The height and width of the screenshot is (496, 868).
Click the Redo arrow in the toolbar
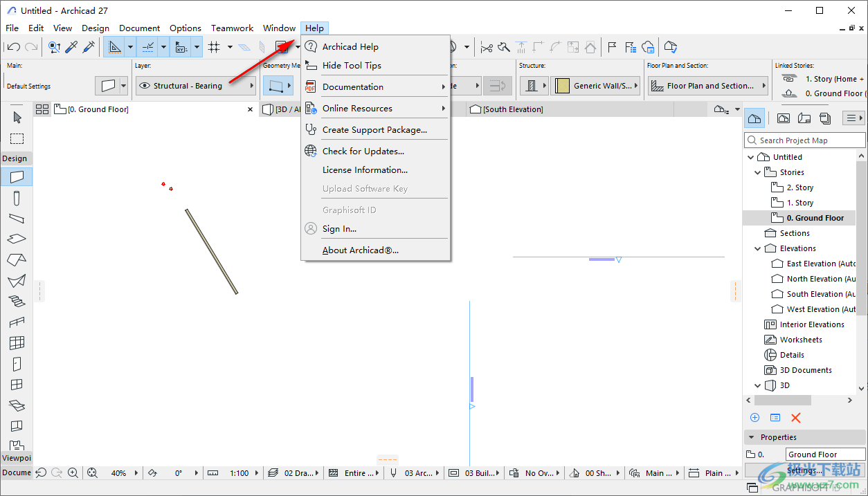click(x=31, y=47)
